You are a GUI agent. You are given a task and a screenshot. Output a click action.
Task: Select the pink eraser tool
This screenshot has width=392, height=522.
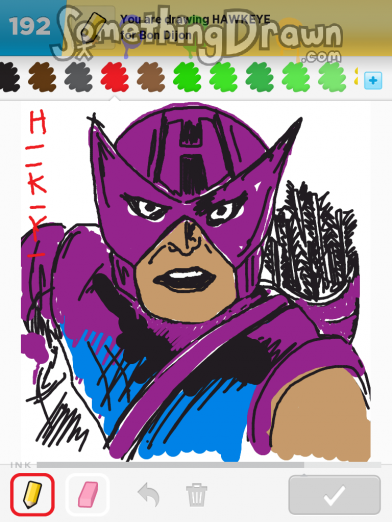[x=88, y=494]
